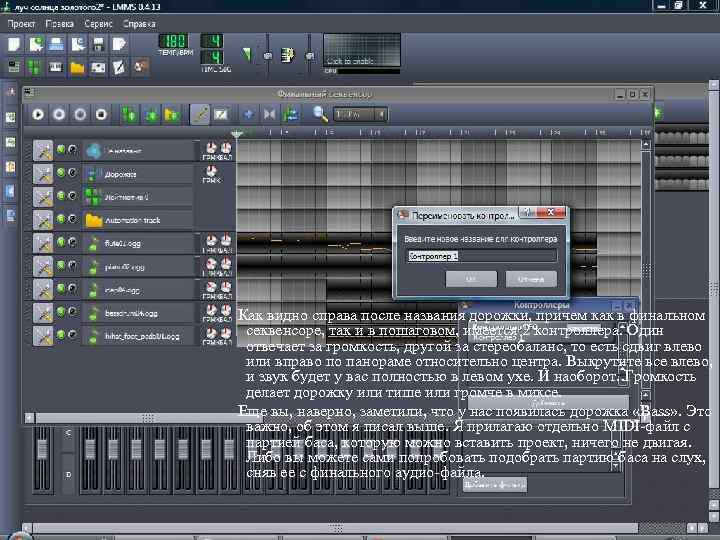Click Отмена in rename controller dialog
Image resolution: width=720 pixels, height=540 pixels.
click(531, 279)
